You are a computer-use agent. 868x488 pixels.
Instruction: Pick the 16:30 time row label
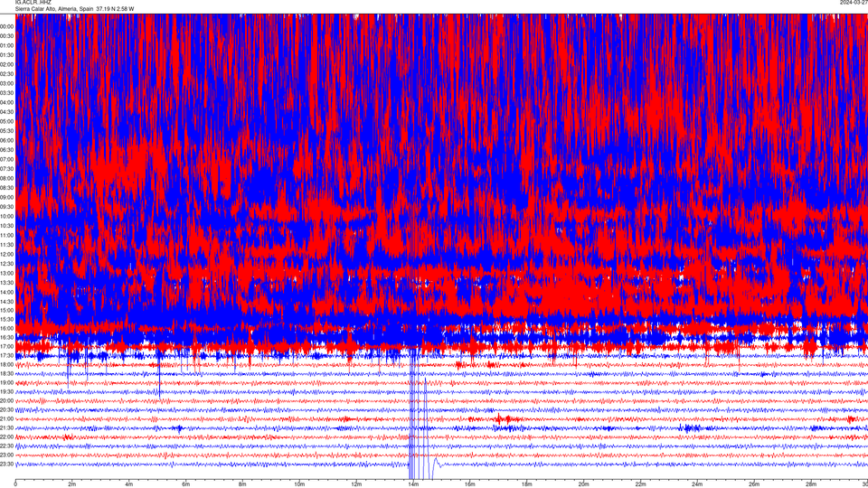coord(6,337)
